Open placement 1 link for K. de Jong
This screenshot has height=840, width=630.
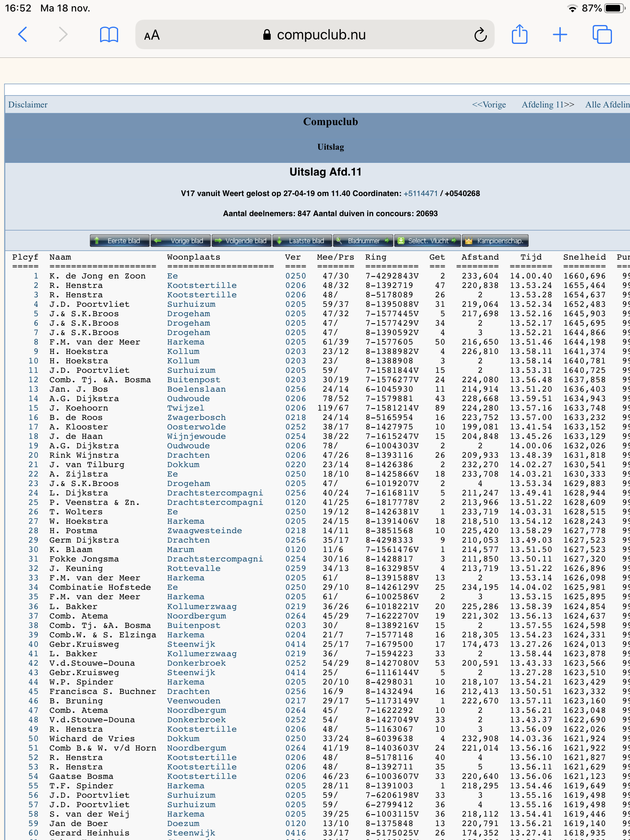click(36, 276)
